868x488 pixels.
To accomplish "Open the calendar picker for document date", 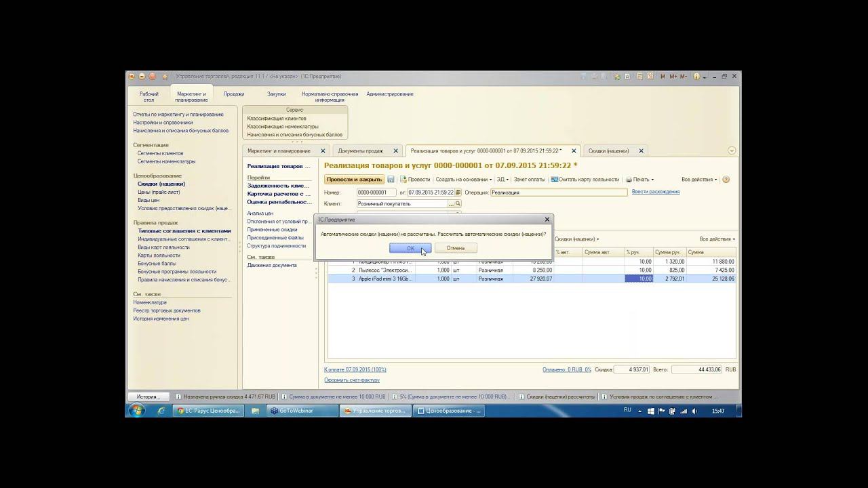I will coord(458,192).
